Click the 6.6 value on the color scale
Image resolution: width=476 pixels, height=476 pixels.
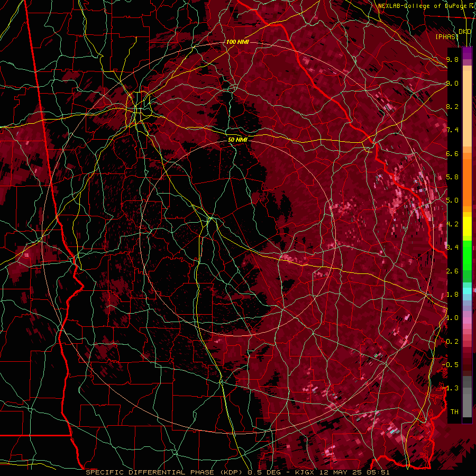[452, 153]
